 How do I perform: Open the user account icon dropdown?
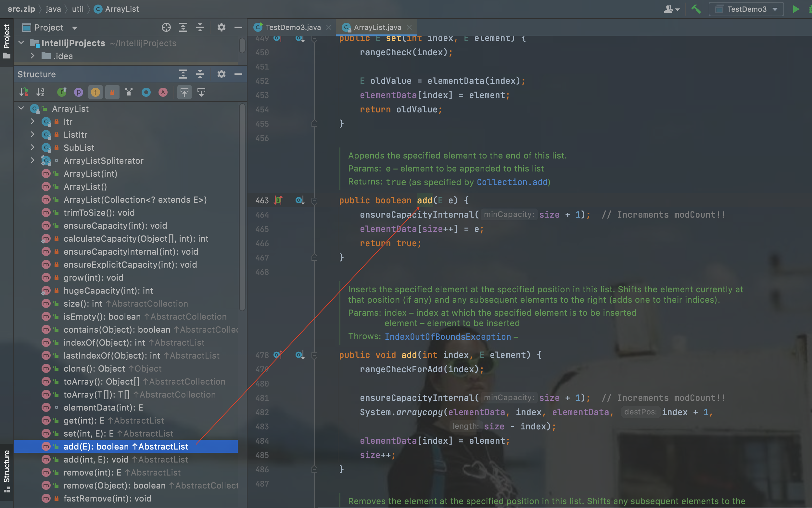(x=672, y=9)
